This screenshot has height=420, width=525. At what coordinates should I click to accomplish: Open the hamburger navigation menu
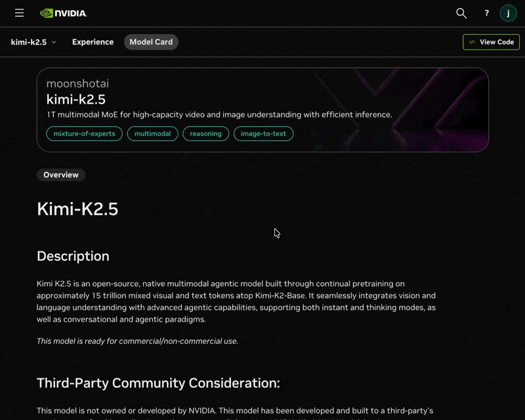19,13
